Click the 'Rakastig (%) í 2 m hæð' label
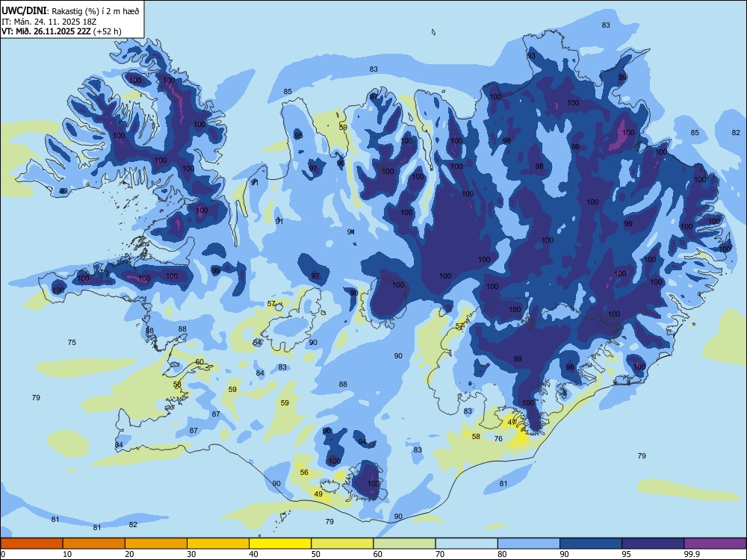The image size is (747, 560). point(96,11)
